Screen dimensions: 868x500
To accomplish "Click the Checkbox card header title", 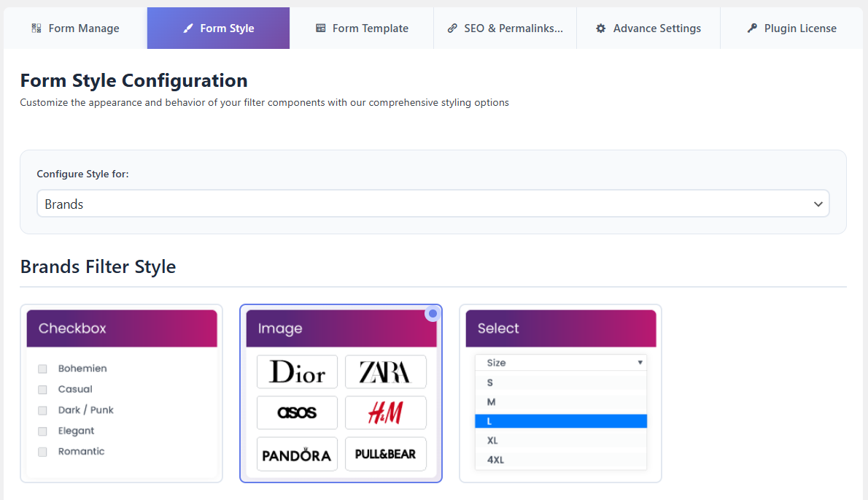I will click(x=72, y=328).
